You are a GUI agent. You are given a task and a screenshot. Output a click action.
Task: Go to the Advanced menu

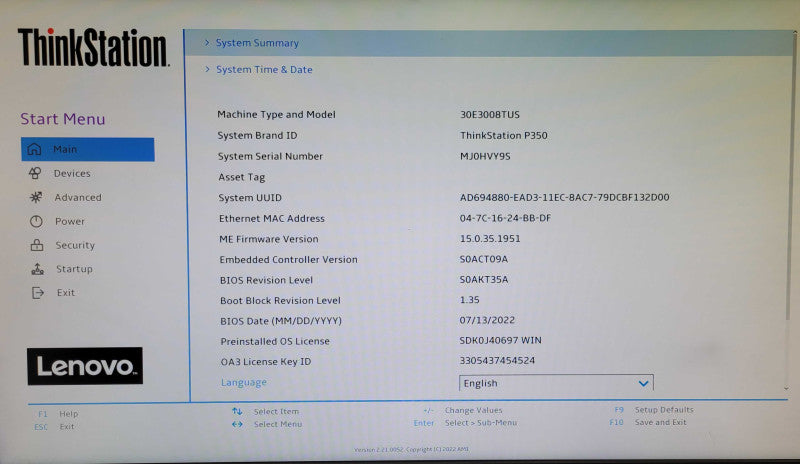tap(78, 197)
